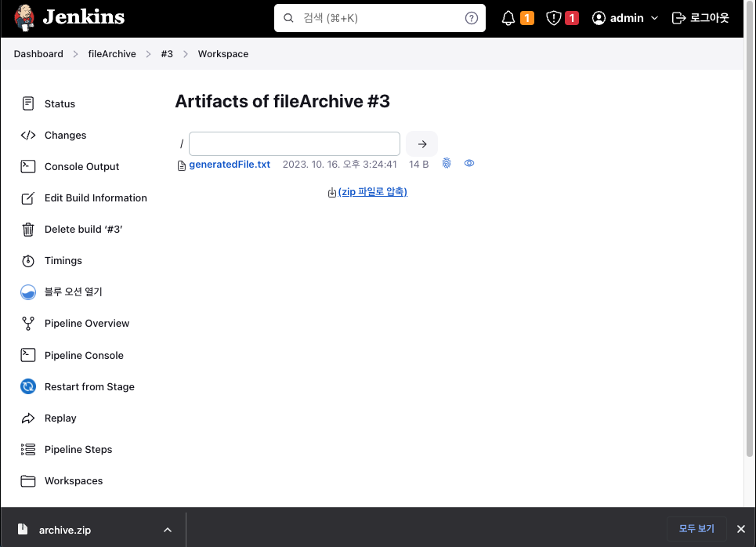Click Workspace breadcrumb
This screenshot has width=756, height=547.
pyautogui.click(x=223, y=54)
